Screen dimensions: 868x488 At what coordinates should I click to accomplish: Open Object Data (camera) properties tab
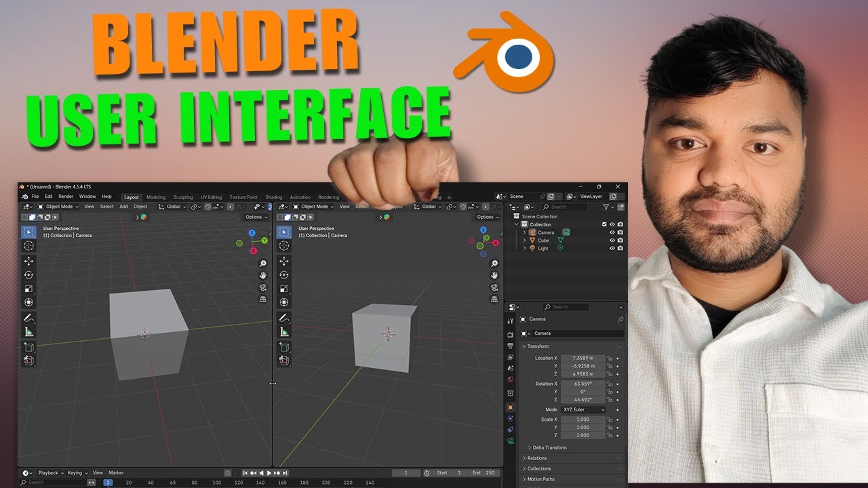coord(510,441)
